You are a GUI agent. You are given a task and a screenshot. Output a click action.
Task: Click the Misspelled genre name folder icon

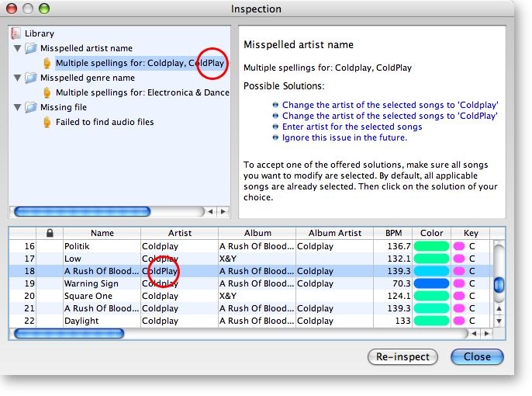click(30, 78)
